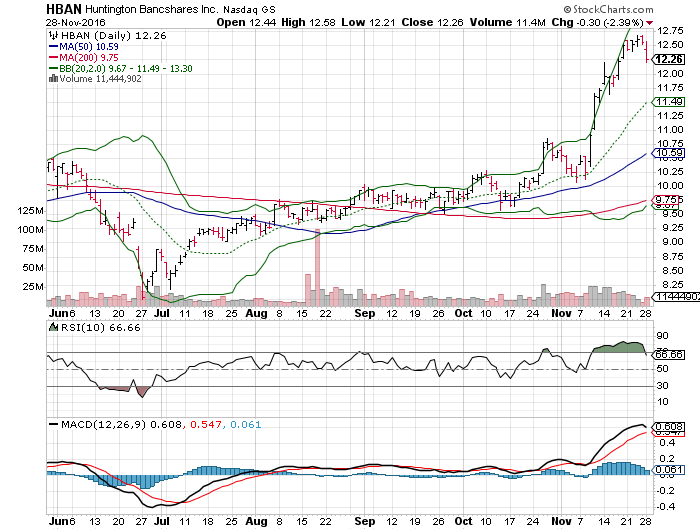Click the Chg -0.30 (-2.39%) value
The width and height of the screenshot is (700, 530).
click(x=597, y=22)
